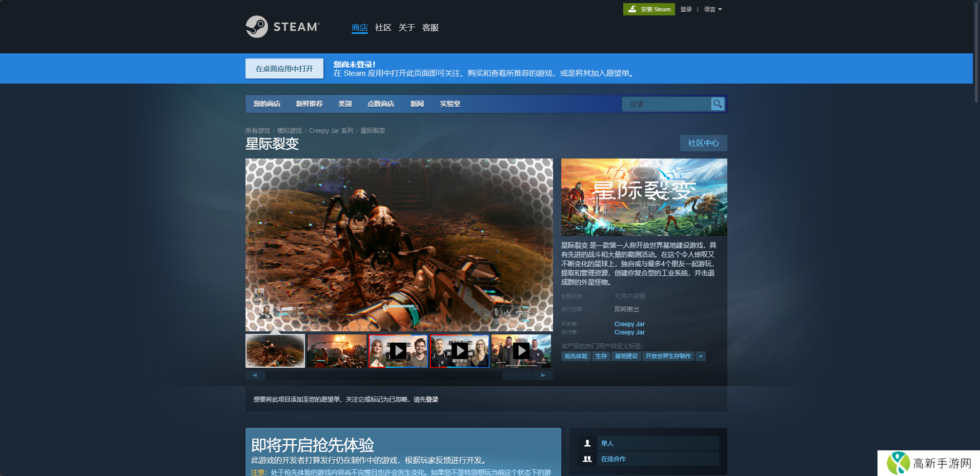Open the 语言 language dropdown
The height and width of the screenshot is (476, 980).
tap(712, 9)
